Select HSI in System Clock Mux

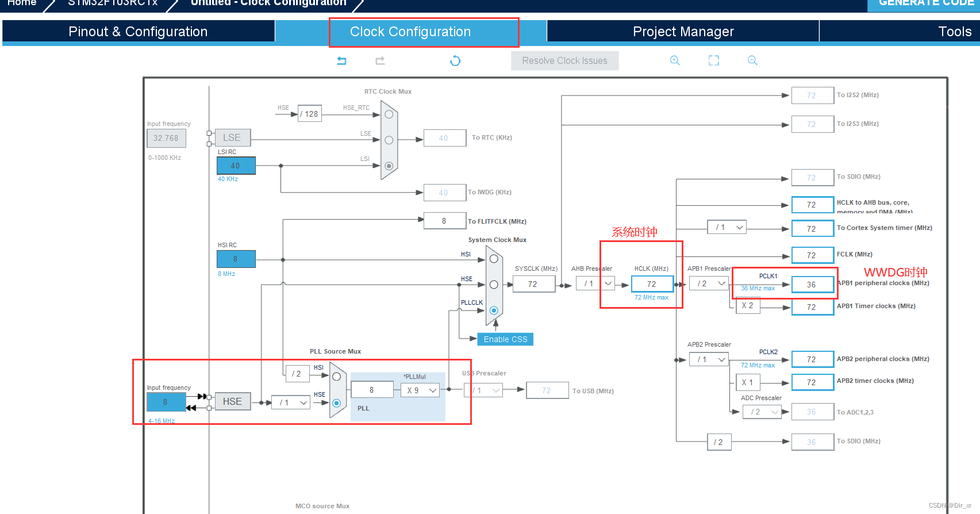tap(494, 259)
